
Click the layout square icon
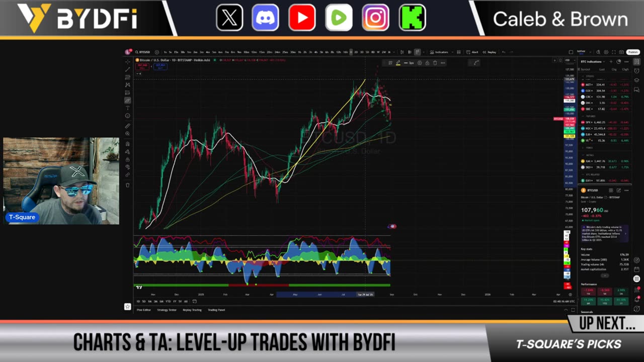[x=571, y=52]
